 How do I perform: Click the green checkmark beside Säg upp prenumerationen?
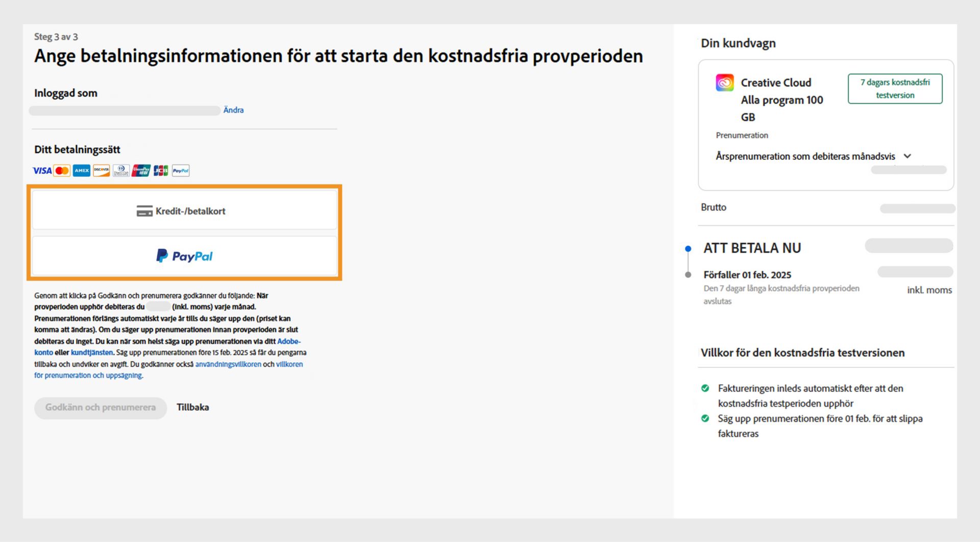[705, 418]
